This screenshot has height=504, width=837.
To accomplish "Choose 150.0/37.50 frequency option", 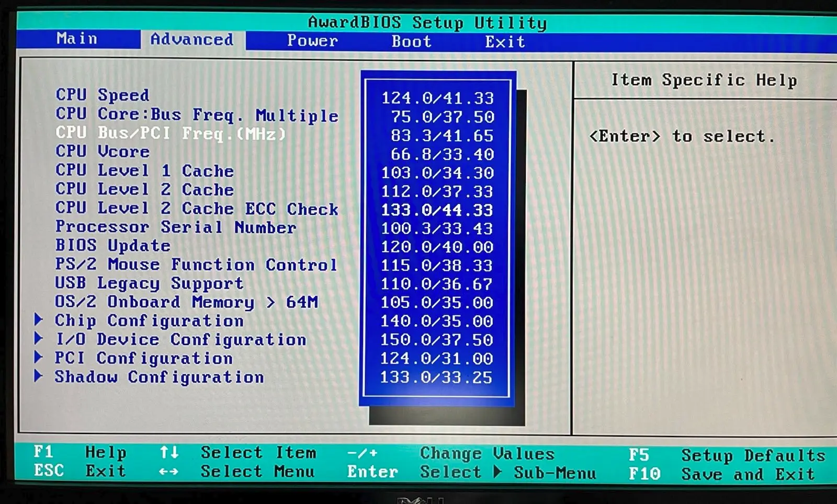I will click(x=437, y=340).
